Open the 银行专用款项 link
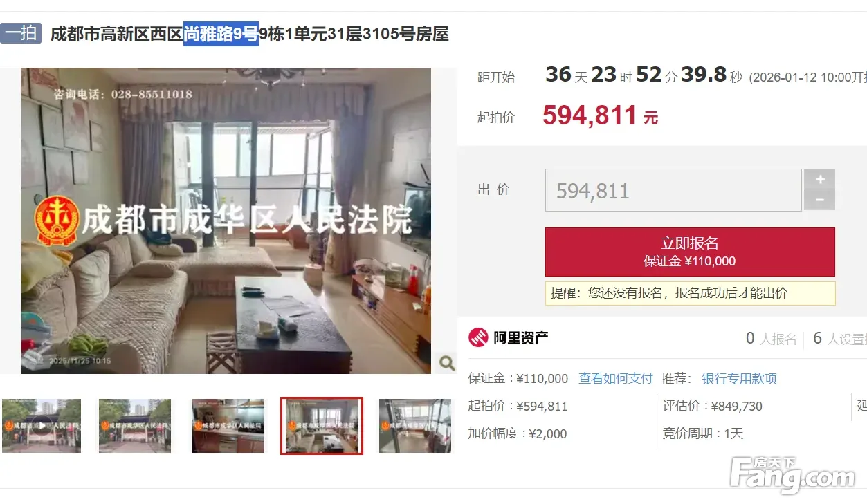The width and height of the screenshot is (867, 504). point(740,379)
